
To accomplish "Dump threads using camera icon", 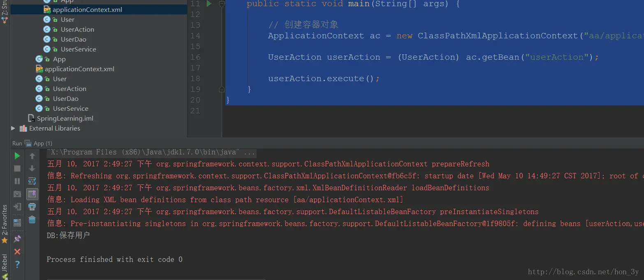I will coord(17,194).
